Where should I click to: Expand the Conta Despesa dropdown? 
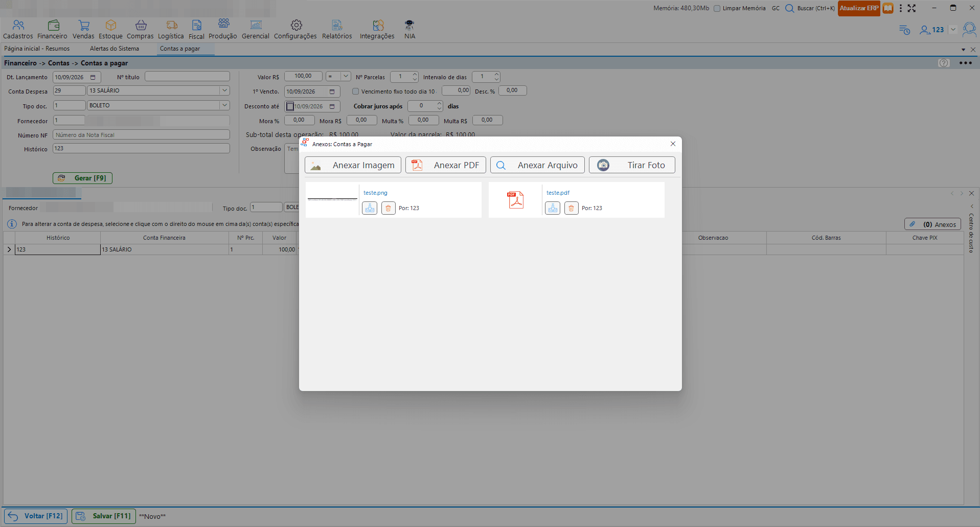(224, 90)
